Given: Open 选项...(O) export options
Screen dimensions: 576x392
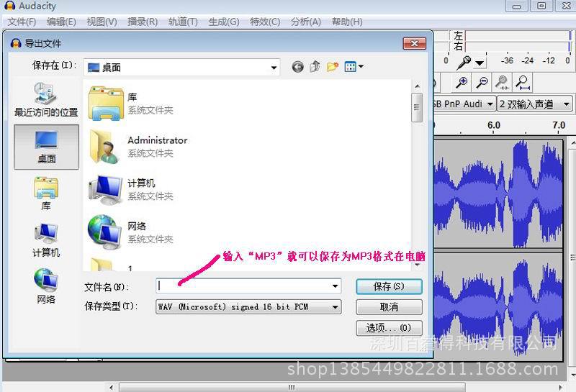Looking at the screenshot, I should click(x=389, y=328).
